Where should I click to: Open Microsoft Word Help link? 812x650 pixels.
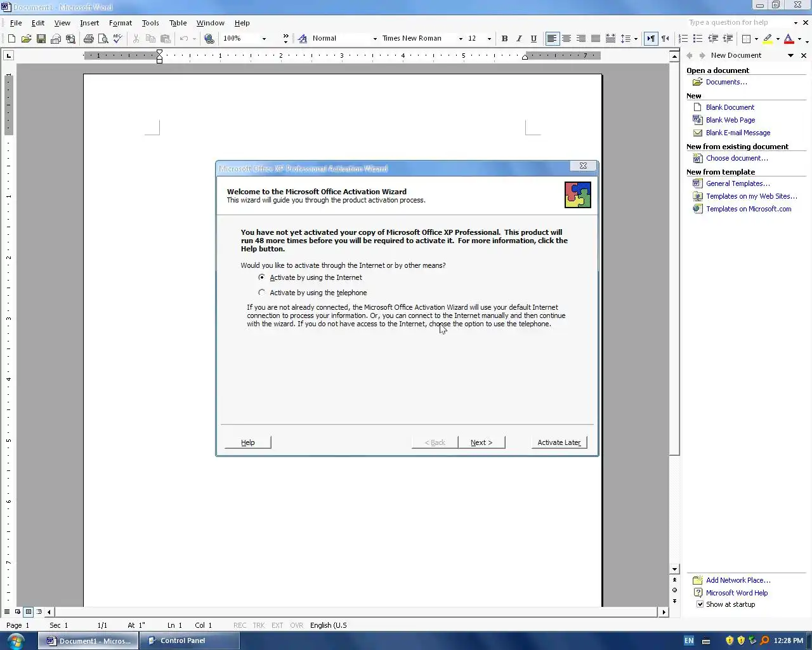pyautogui.click(x=737, y=593)
